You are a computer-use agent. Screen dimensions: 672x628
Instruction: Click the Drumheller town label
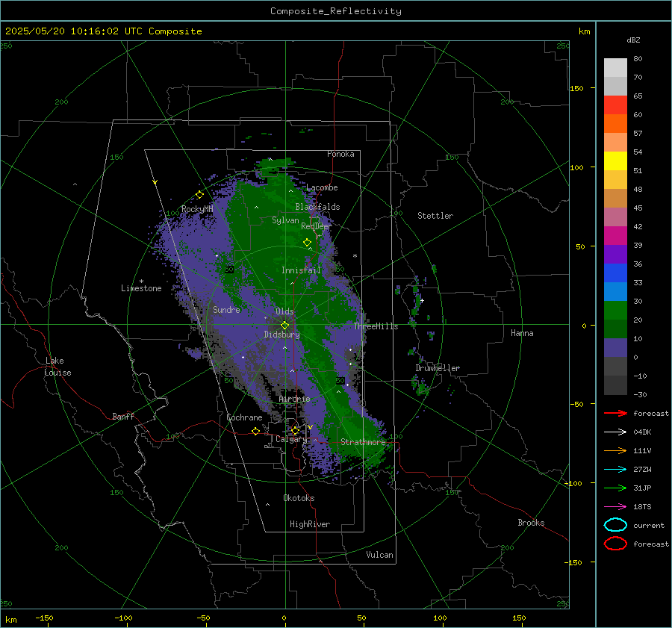(x=437, y=368)
